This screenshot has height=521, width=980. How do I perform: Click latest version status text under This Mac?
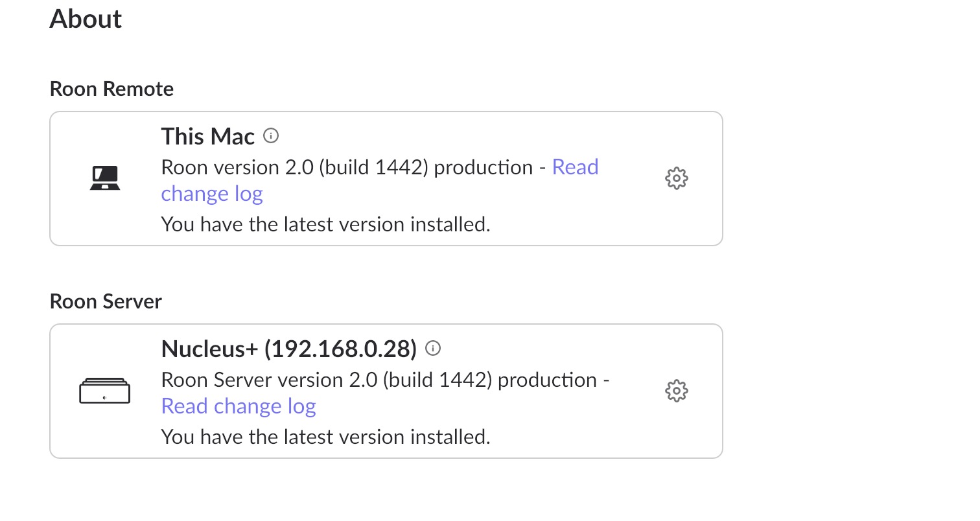tap(325, 224)
